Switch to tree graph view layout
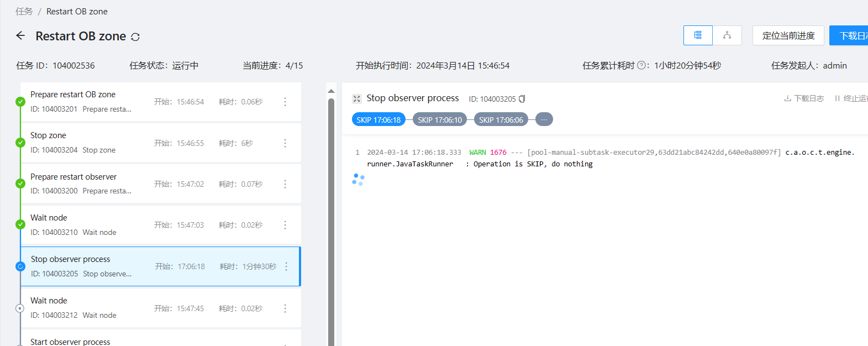The width and height of the screenshot is (868, 346). pyautogui.click(x=727, y=35)
